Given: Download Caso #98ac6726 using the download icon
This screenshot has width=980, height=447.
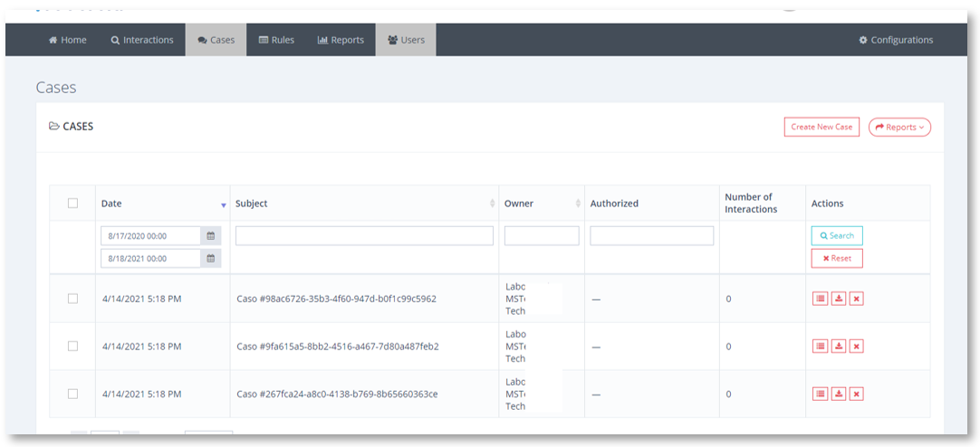Looking at the screenshot, I should point(839,299).
